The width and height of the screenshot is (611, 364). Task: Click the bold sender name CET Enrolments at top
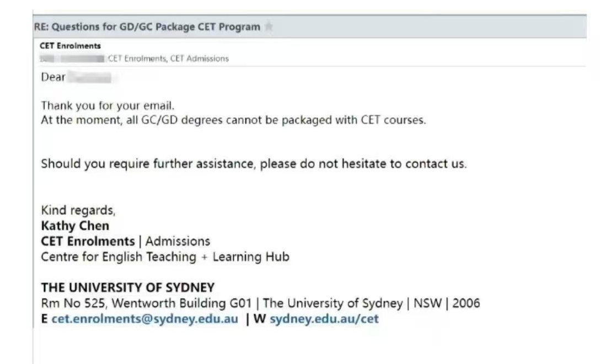(70, 46)
